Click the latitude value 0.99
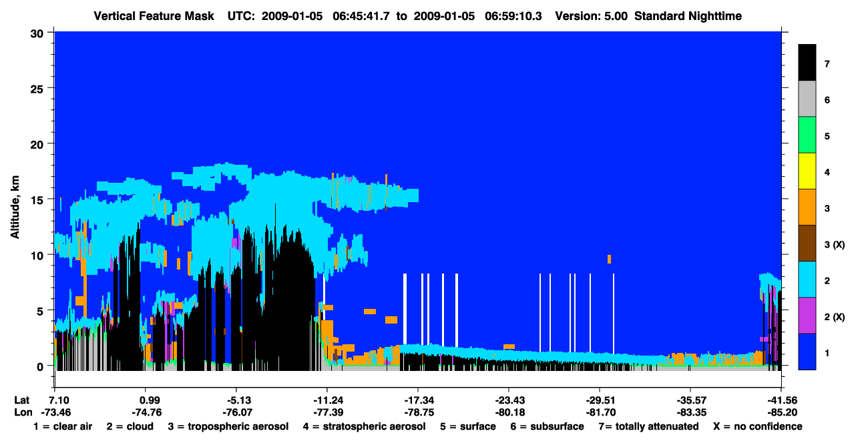Screen dimensions: 868x445 (146, 400)
